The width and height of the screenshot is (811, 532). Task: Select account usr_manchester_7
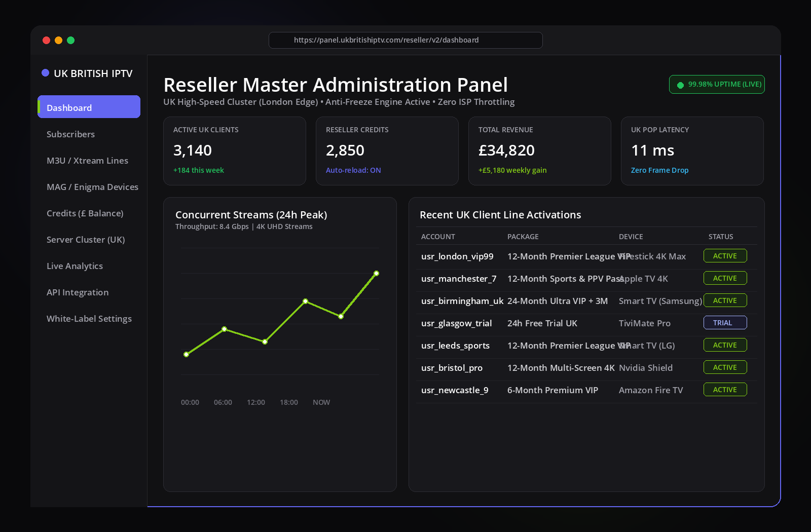pyautogui.click(x=459, y=279)
